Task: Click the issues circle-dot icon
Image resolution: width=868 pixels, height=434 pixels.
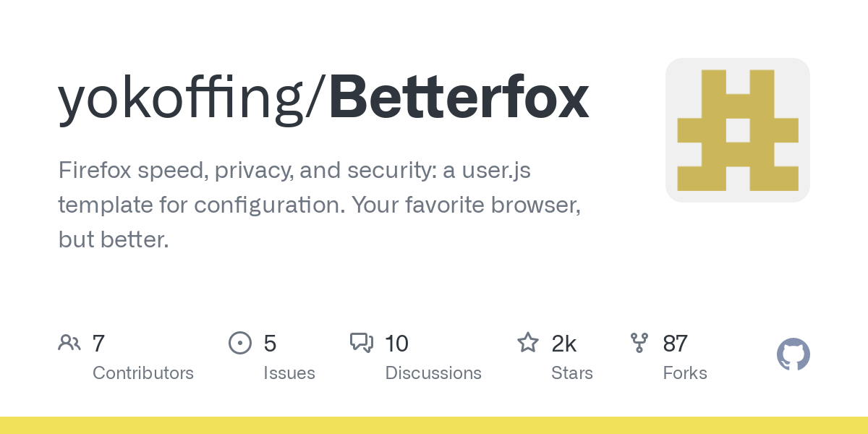Action: pyautogui.click(x=240, y=343)
